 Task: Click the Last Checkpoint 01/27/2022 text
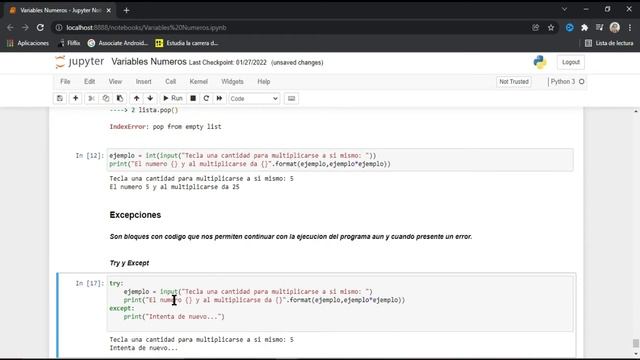[227, 62]
